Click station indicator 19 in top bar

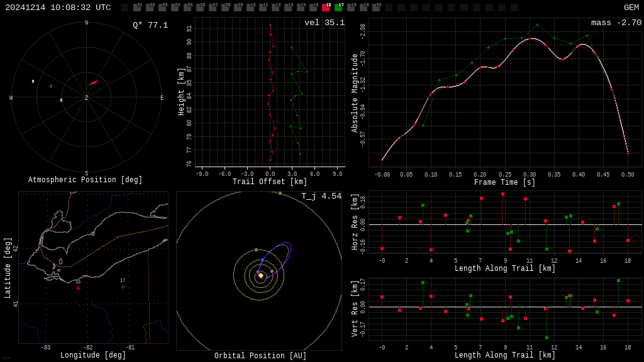[x=364, y=7]
